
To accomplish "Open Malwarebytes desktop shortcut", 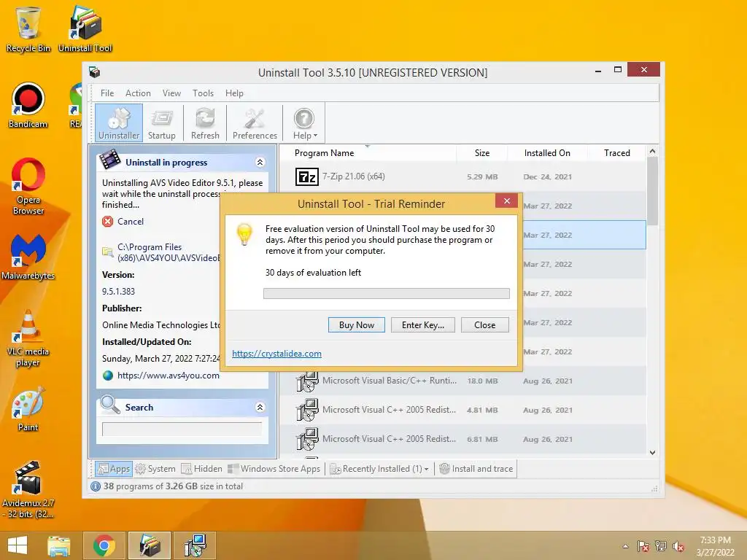I will coord(28,257).
